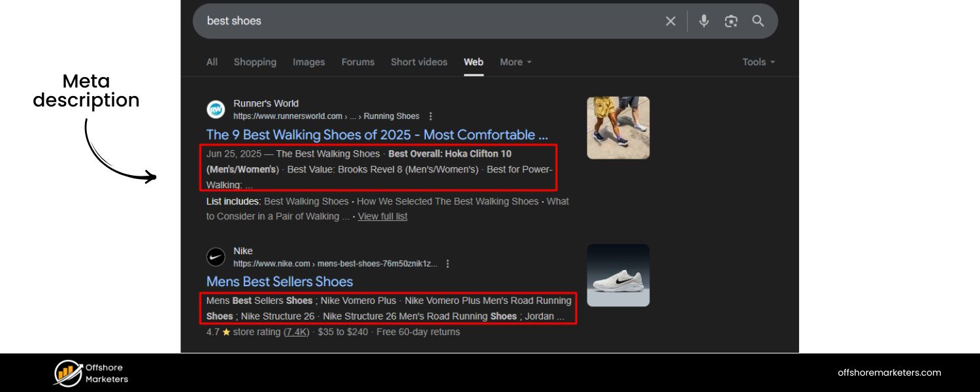Open the Tools dropdown

click(x=757, y=61)
